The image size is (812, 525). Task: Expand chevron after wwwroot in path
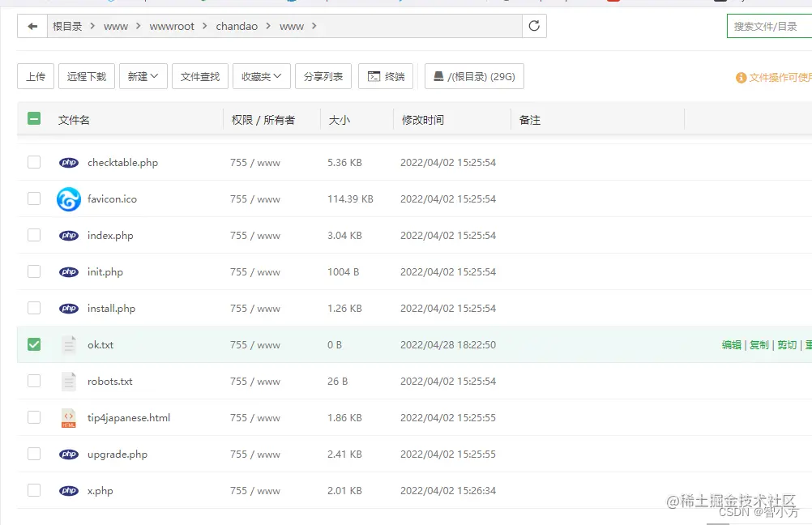point(205,26)
